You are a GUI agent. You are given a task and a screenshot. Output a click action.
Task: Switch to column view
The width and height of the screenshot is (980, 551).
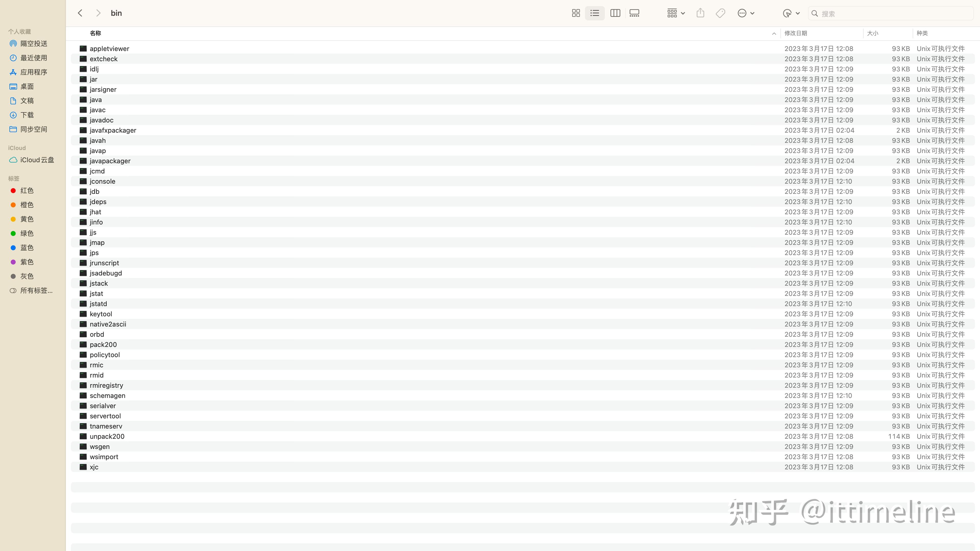[x=615, y=13]
